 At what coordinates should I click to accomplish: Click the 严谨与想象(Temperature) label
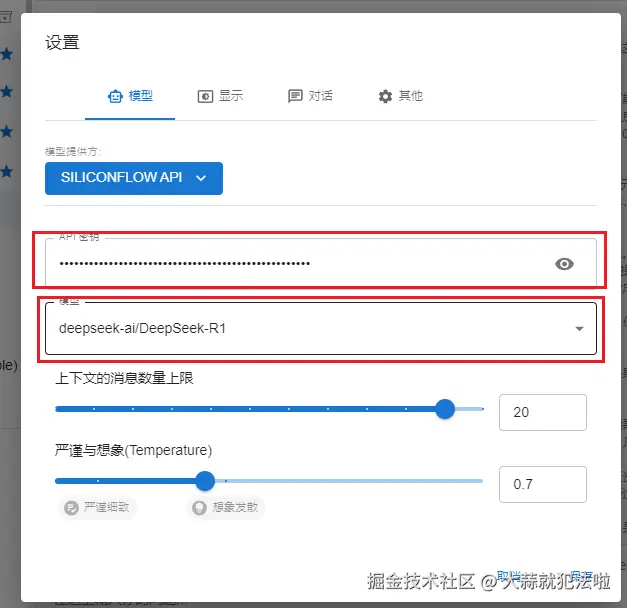[x=134, y=450]
